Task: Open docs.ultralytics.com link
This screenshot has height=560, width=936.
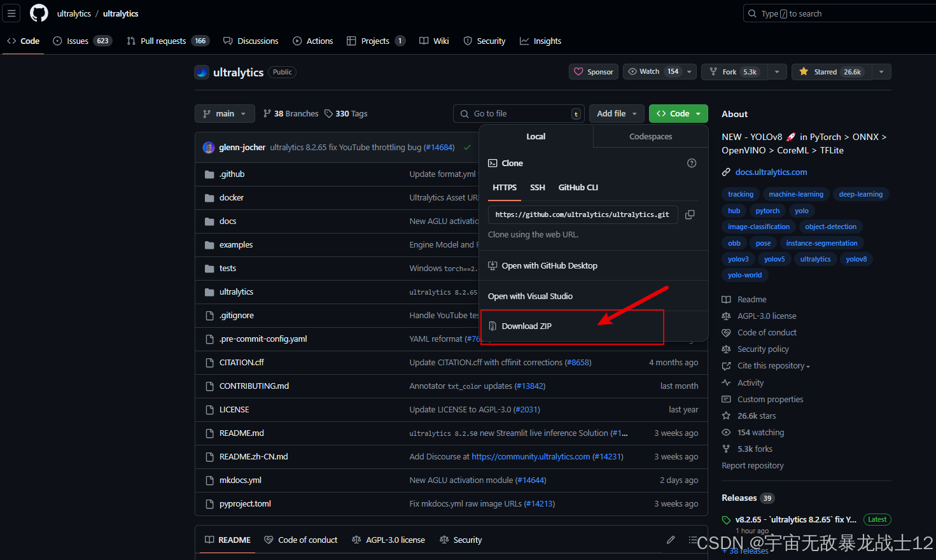Action: coord(771,172)
